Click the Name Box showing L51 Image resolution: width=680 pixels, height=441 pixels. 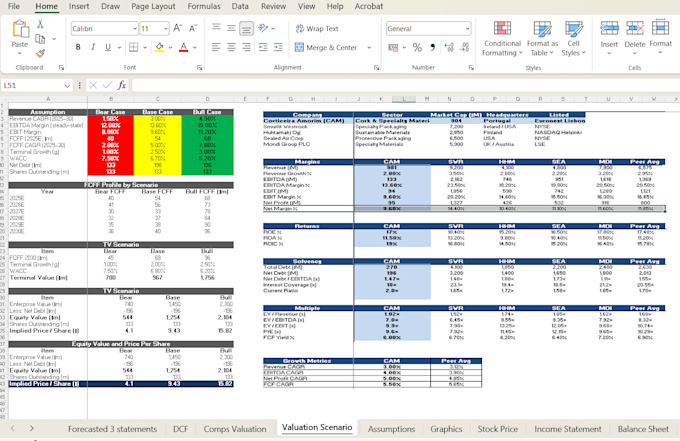32,85
